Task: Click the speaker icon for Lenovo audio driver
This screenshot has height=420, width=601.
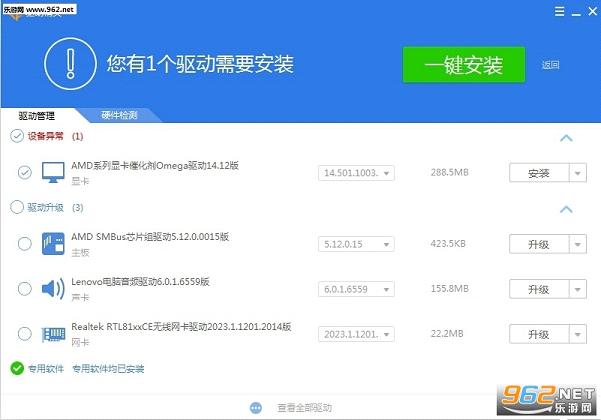Action: pyautogui.click(x=53, y=289)
